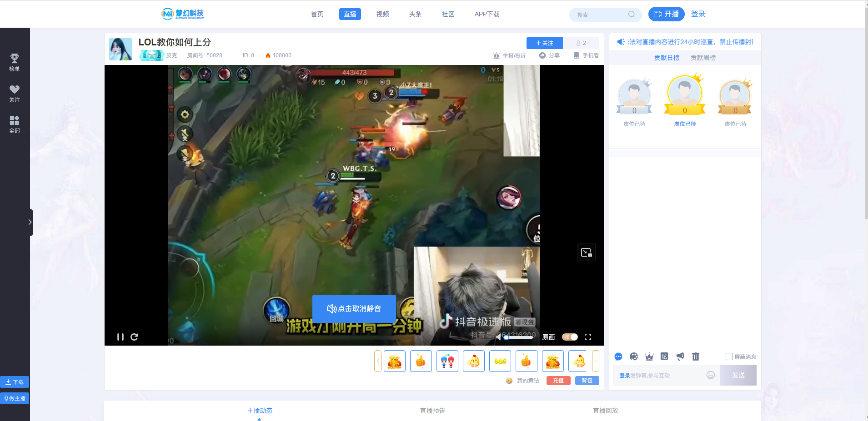Send the 666 gift
Image resolution: width=868 pixels, height=421 pixels.
tap(500, 361)
